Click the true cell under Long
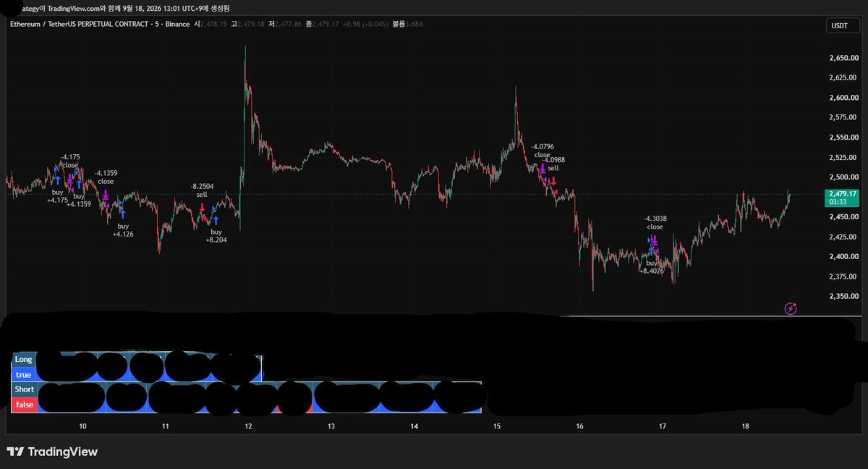The width and height of the screenshot is (868, 469). click(x=23, y=375)
